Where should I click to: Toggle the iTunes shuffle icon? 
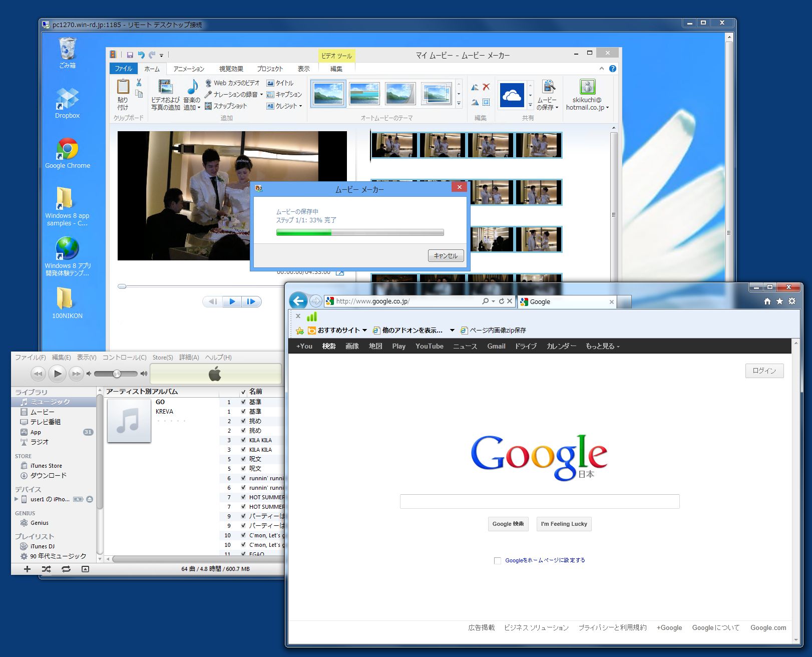(47, 569)
